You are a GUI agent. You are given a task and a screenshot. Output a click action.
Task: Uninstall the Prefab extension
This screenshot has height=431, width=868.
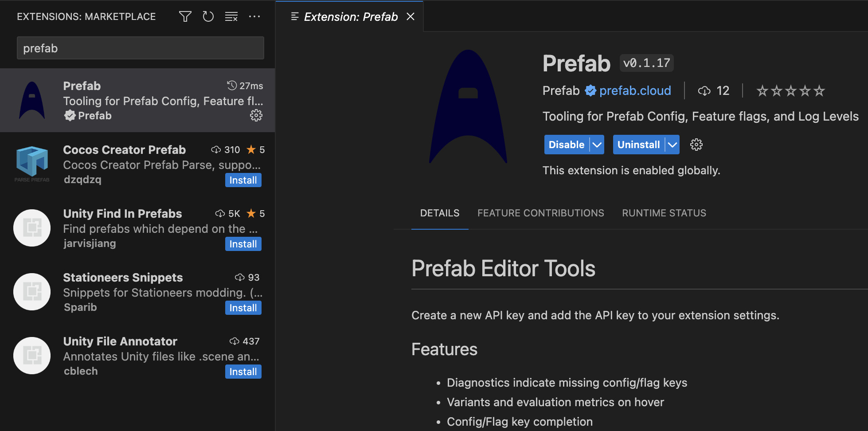638,145
